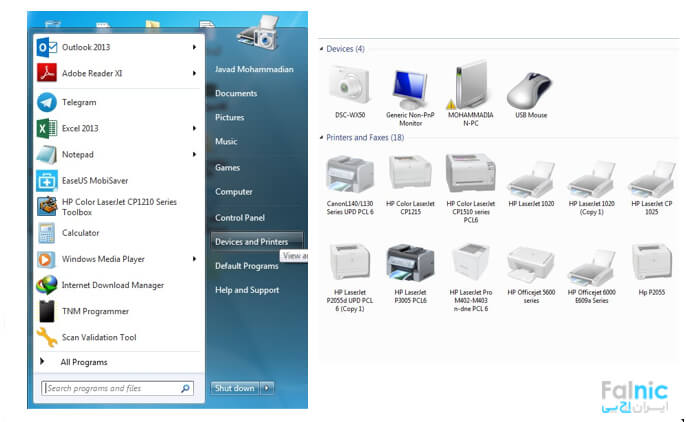Open Devices and Printers from Start menu
Image resolution: width=686 pixels, height=422 pixels.
pyautogui.click(x=251, y=242)
